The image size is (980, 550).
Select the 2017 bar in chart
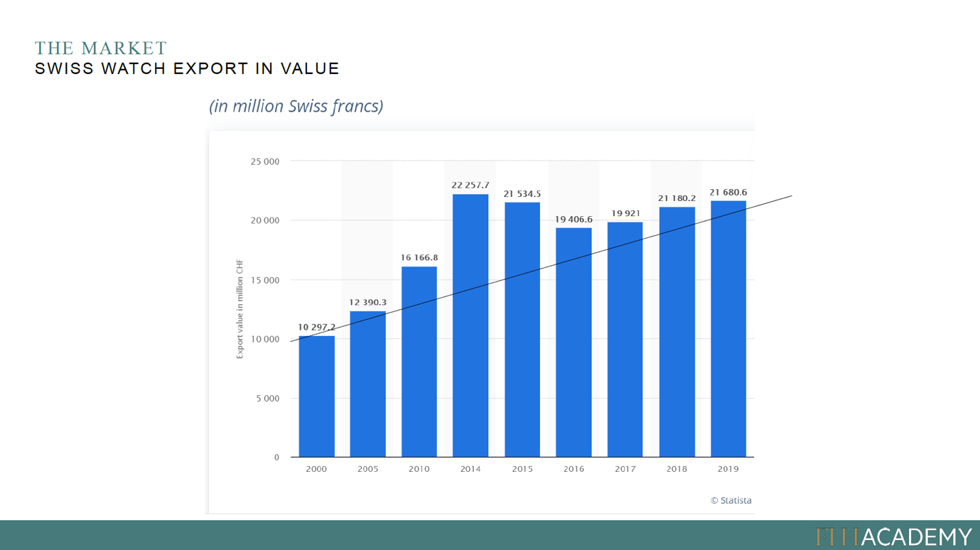[625, 340]
